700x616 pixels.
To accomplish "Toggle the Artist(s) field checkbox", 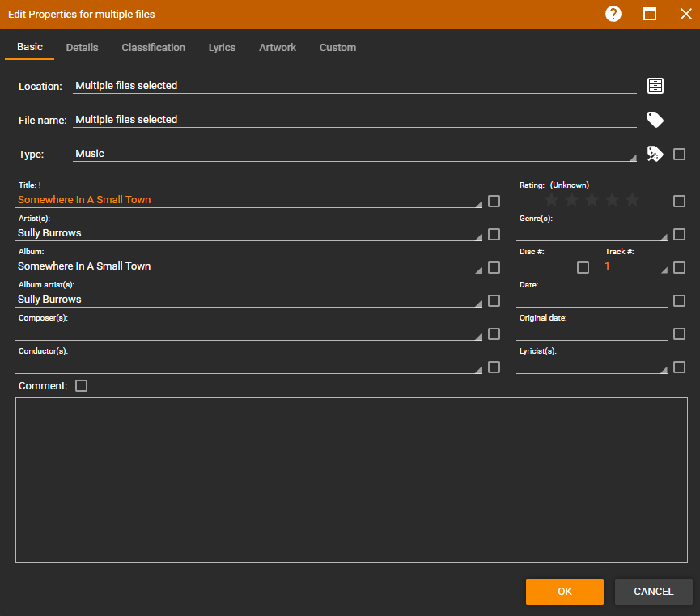I will [x=494, y=234].
